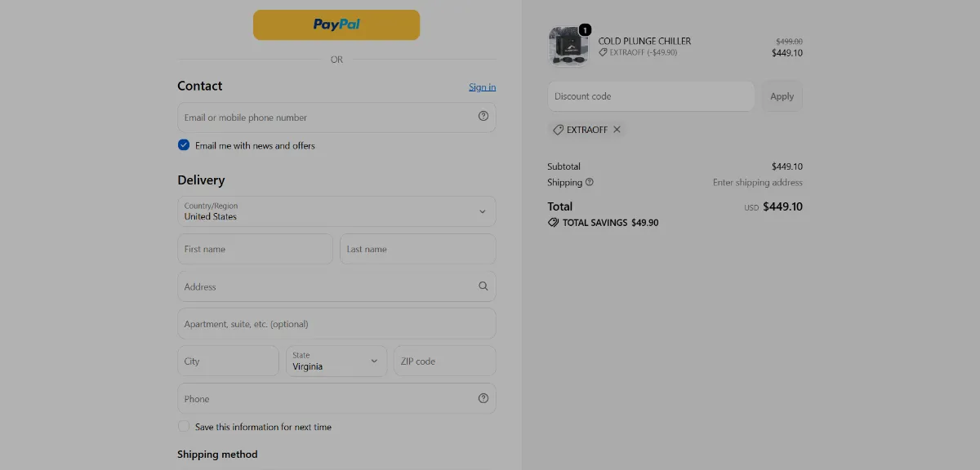Select the Apartment, suite, etc. field
Viewport: 980px width, 470px height.
click(336, 324)
